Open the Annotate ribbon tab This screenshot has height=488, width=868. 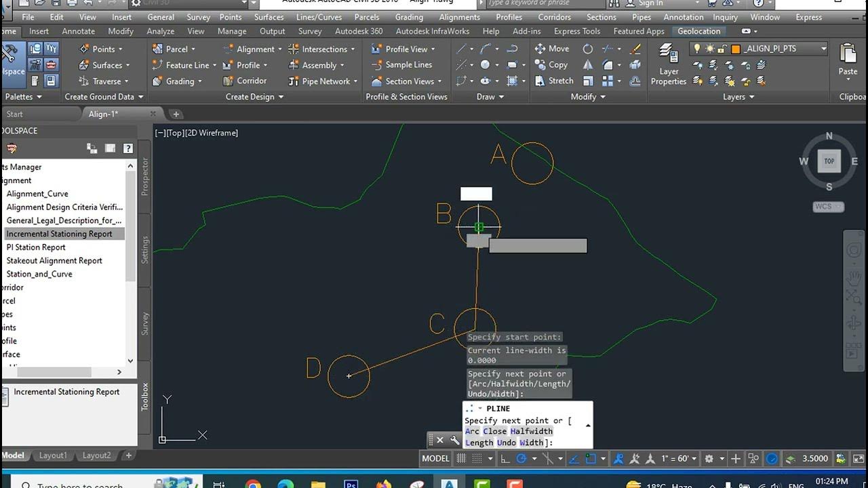(79, 31)
